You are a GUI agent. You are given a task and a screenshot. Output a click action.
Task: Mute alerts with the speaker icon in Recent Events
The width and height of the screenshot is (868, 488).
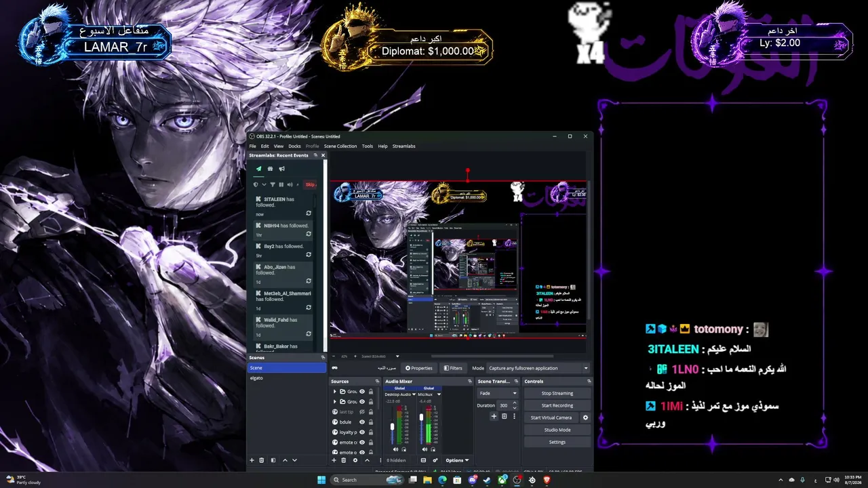tap(290, 184)
